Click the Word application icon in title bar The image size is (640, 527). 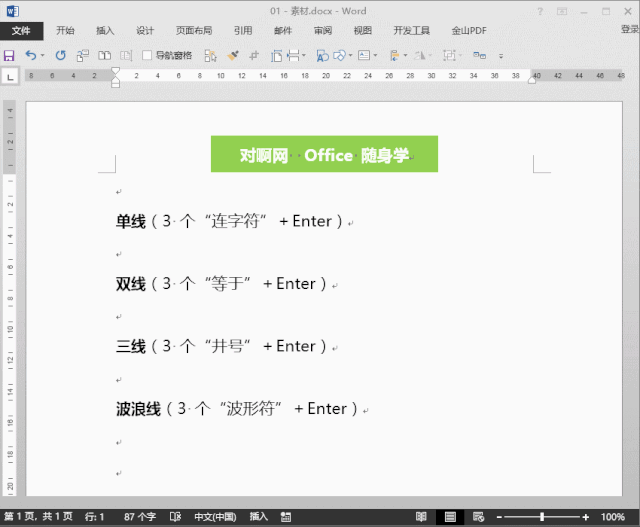tap(13, 11)
